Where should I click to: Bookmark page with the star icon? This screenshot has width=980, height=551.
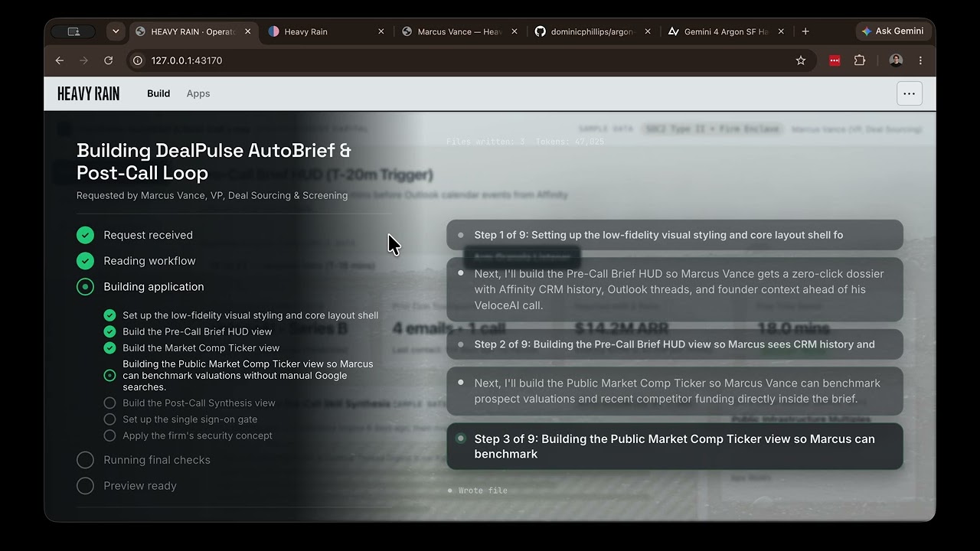coord(801,60)
